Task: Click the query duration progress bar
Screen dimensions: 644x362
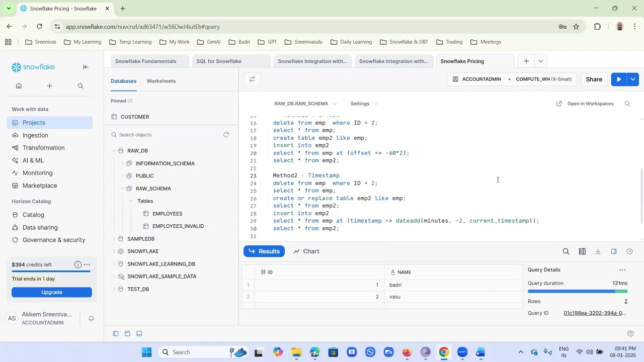Action: point(578,291)
